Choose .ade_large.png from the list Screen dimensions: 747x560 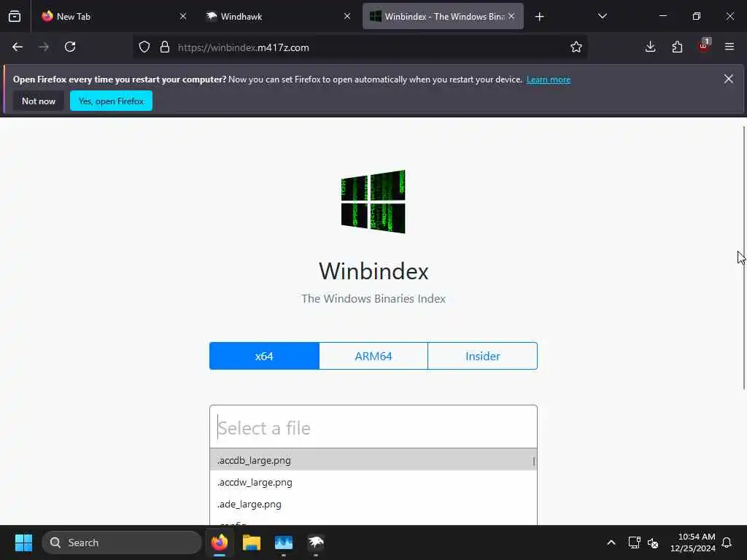373,504
